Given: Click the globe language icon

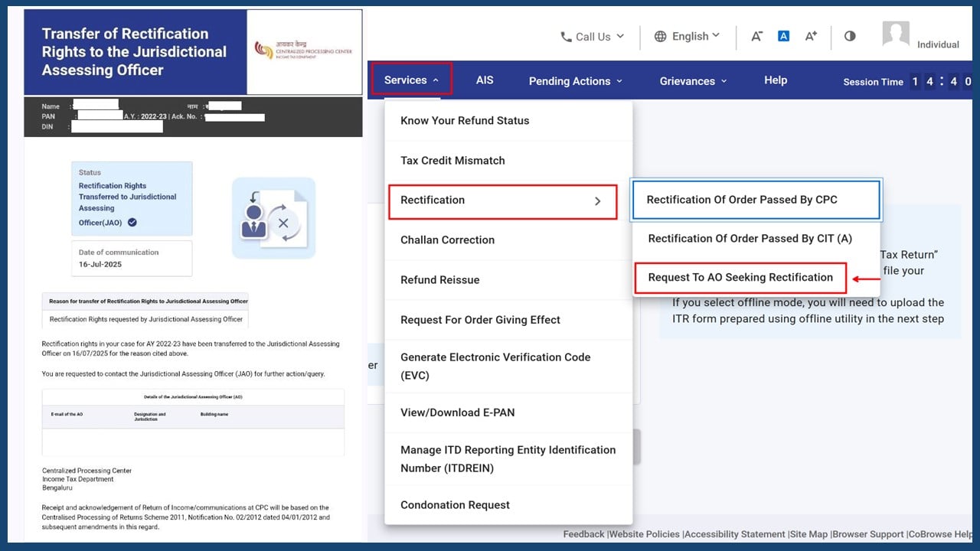Looking at the screenshot, I should 661,36.
